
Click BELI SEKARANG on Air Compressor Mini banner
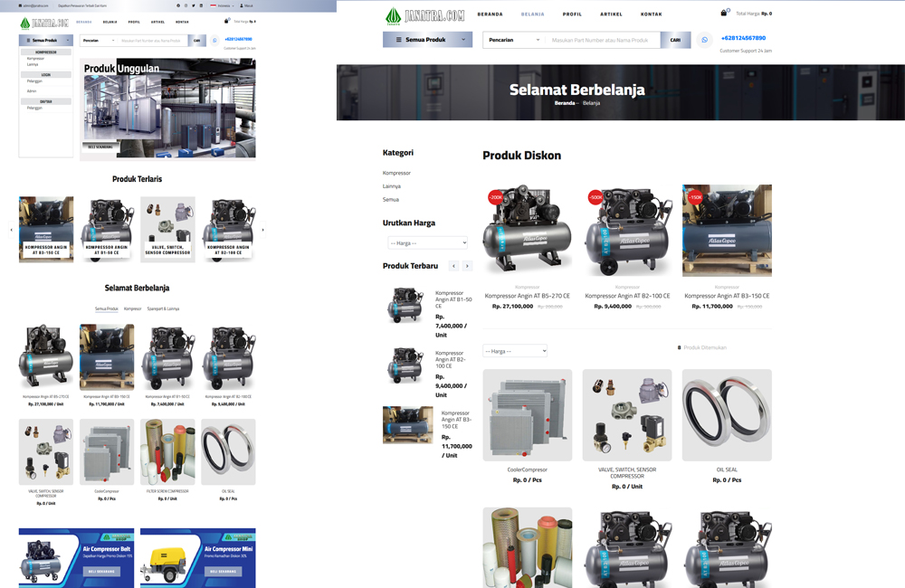[223, 572]
